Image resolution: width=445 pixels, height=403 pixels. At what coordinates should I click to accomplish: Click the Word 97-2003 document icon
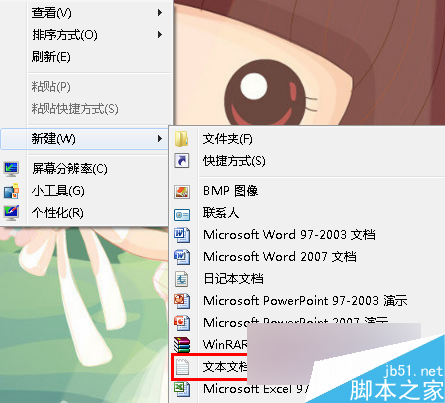(x=182, y=235)
